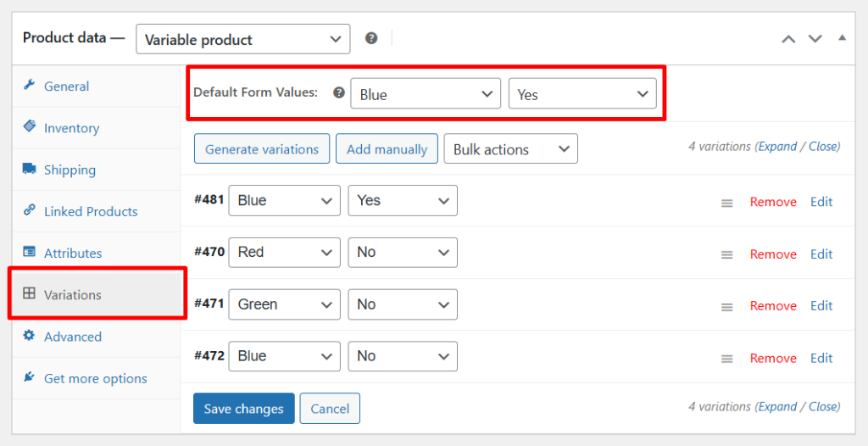Click the move panel up arrow
Image resolution: width=868 pixels, height=446 pixels.
point(788,39)
